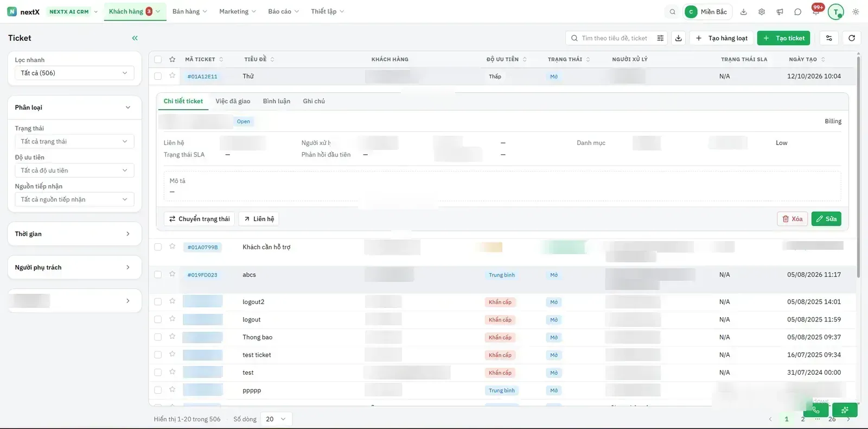Star the 'Khách cần hỗ trợ' ticket
The image size is (868, 429).
pyautogui.click(x=172, y=247)
